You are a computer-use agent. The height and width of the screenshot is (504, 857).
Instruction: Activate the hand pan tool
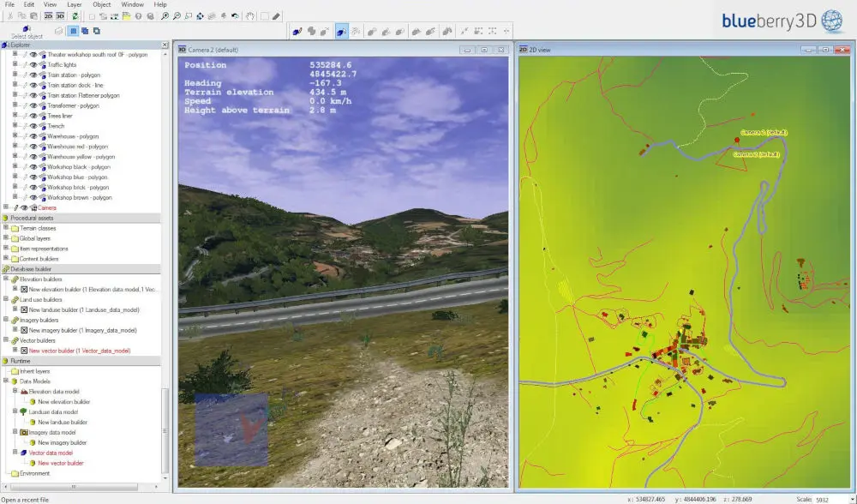[x=249, y=16]
